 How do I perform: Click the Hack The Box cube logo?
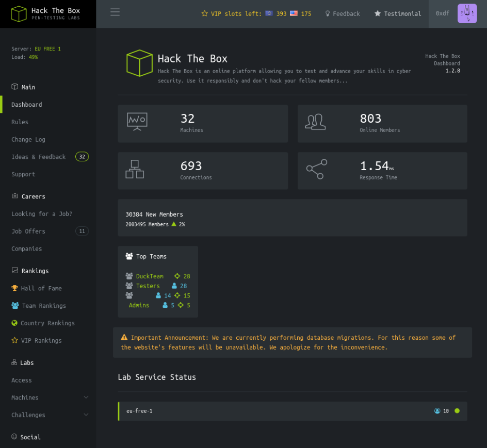[x=19, y=13]
